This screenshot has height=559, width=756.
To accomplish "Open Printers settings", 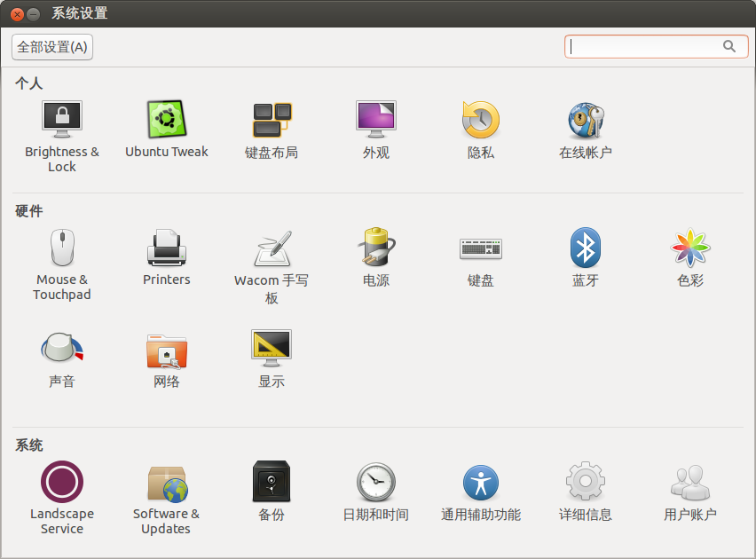I will [166, 257].
